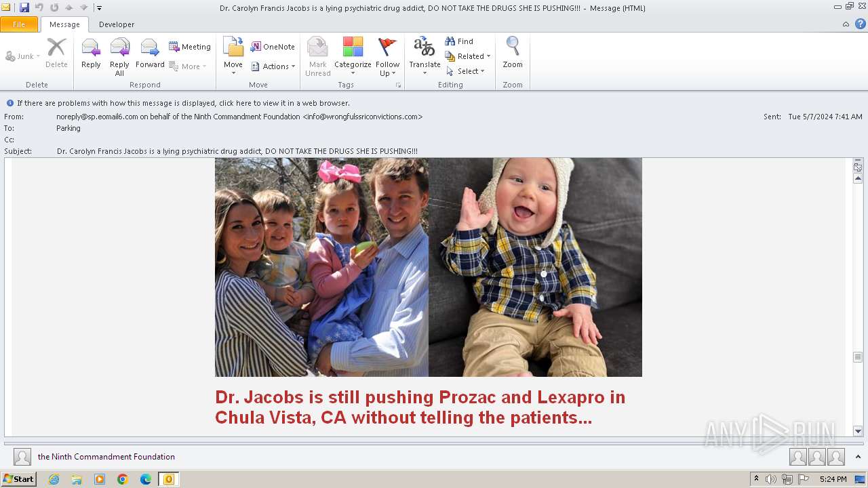Open the Junk dropdown
The image size is (868, 488).
(x=22, y=56)
